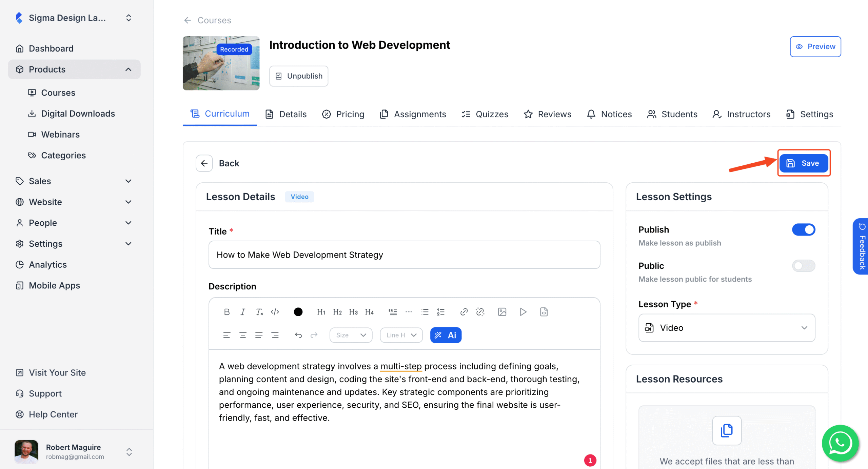This screenshot has height=469, width=868.
Task: Select the numbered list icon
Action: pyautogui.click(x=440, y=312)
